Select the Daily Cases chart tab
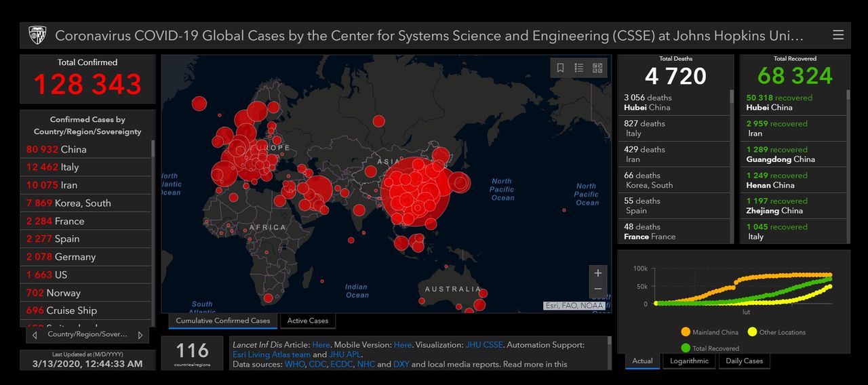 745,361
